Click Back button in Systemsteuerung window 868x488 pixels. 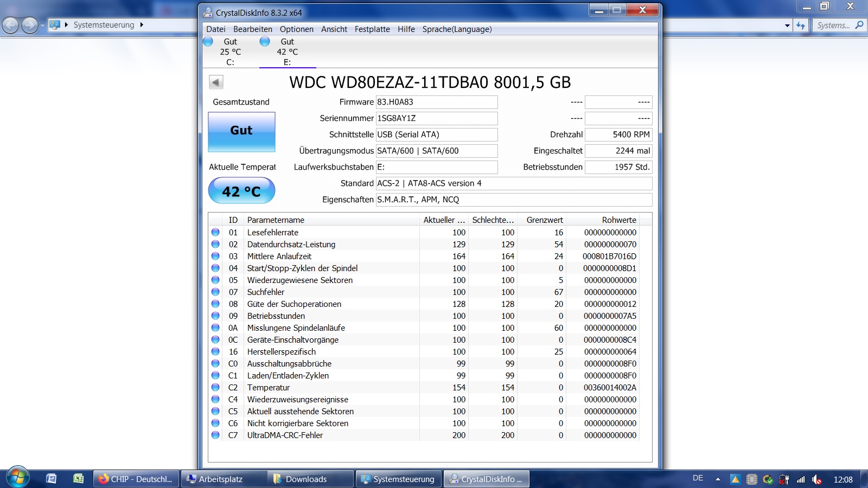(x=11, y=25)
